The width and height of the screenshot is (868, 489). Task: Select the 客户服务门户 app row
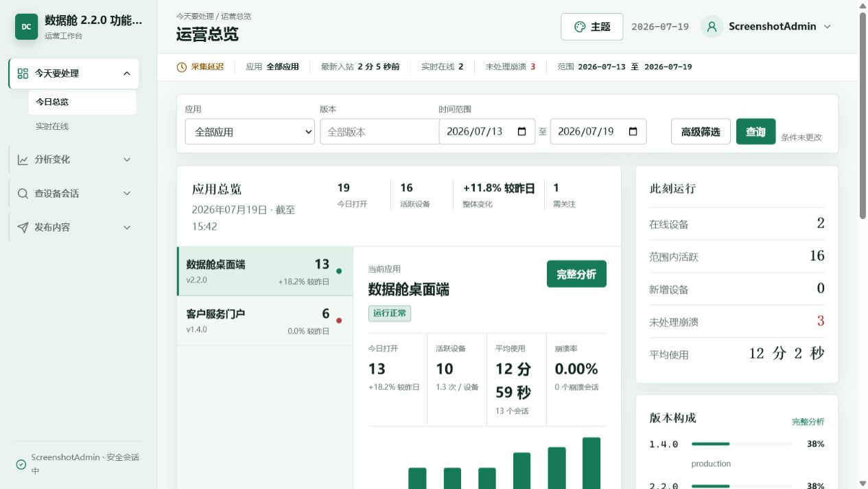[265, 321]
